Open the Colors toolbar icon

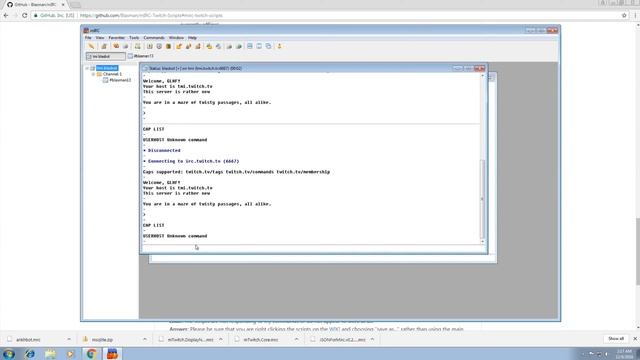[x=168, y=46]
